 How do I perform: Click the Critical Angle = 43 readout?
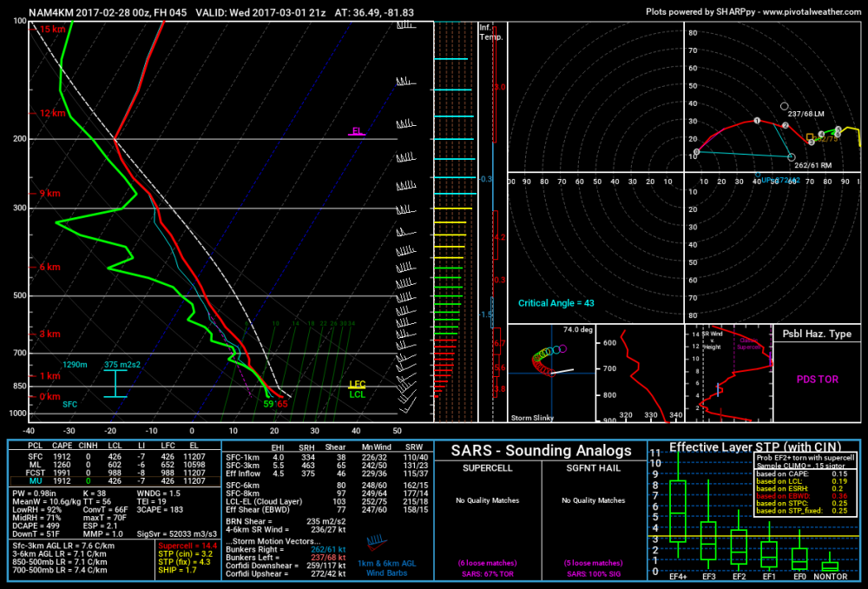556,303
